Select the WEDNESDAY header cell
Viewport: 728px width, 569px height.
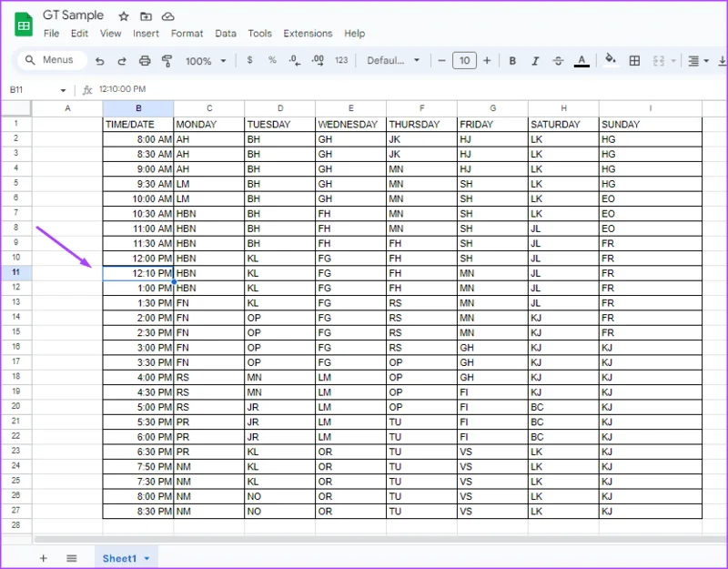tap(351, 124)
